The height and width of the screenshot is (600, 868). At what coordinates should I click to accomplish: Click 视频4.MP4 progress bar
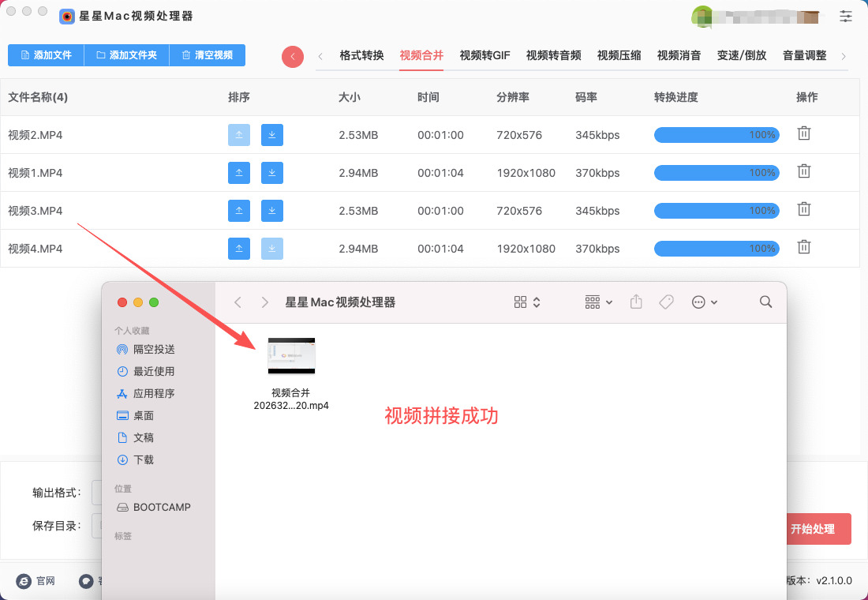coord(716,249)
